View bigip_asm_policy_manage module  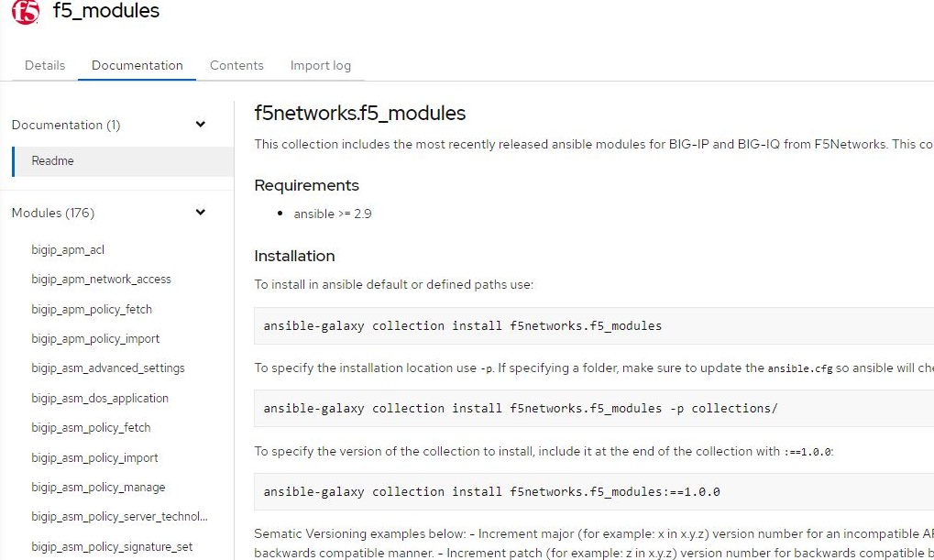pyautogui.click(x=98, y=487)
